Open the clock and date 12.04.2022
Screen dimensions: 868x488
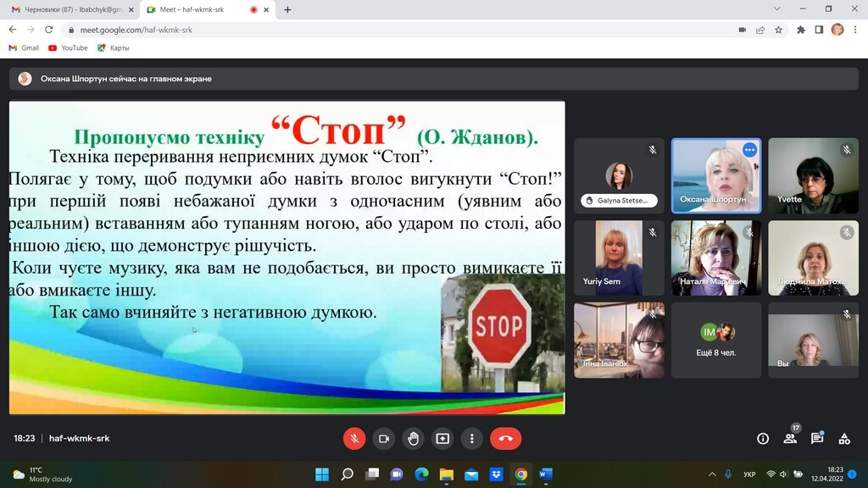[827, 474]
